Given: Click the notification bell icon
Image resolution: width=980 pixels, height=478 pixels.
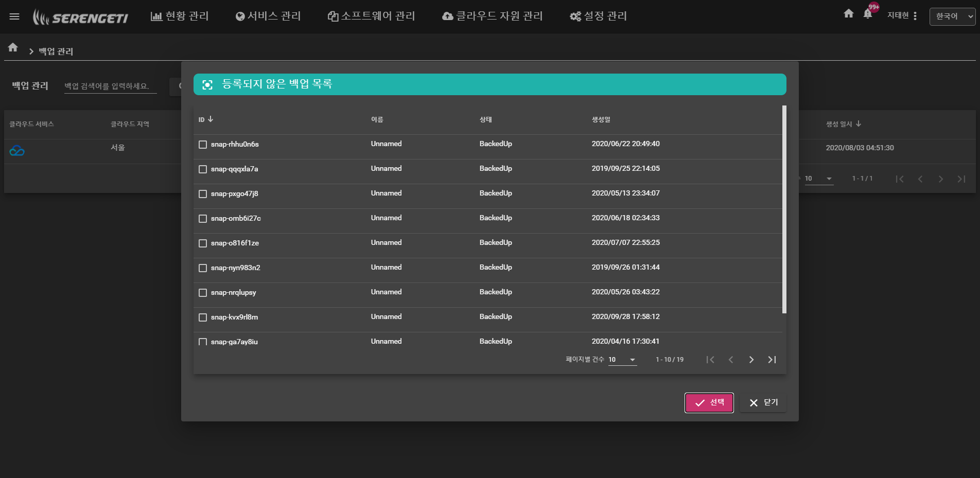Looking at the screenshot, I should [868, 14].
